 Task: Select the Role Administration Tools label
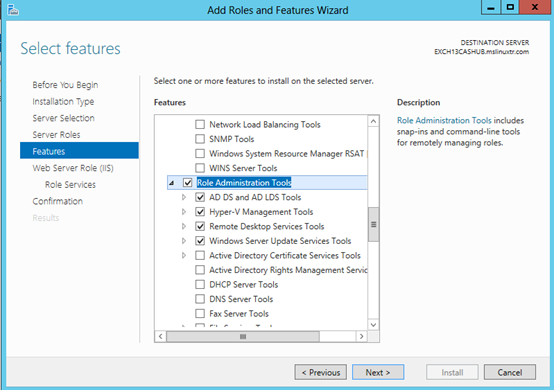244,183
